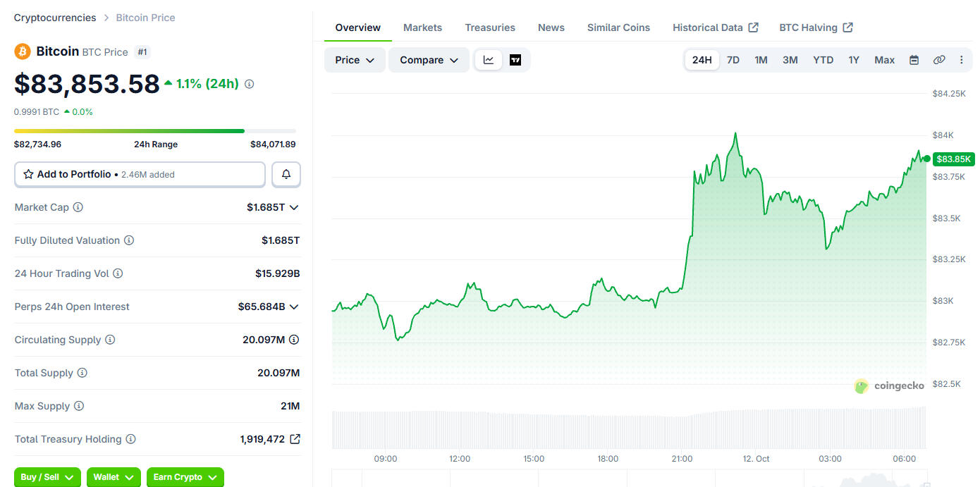The height and width of the screenshot is (487, 980).
Task: Select the 1M time range
Action: (x=761, y=60)
